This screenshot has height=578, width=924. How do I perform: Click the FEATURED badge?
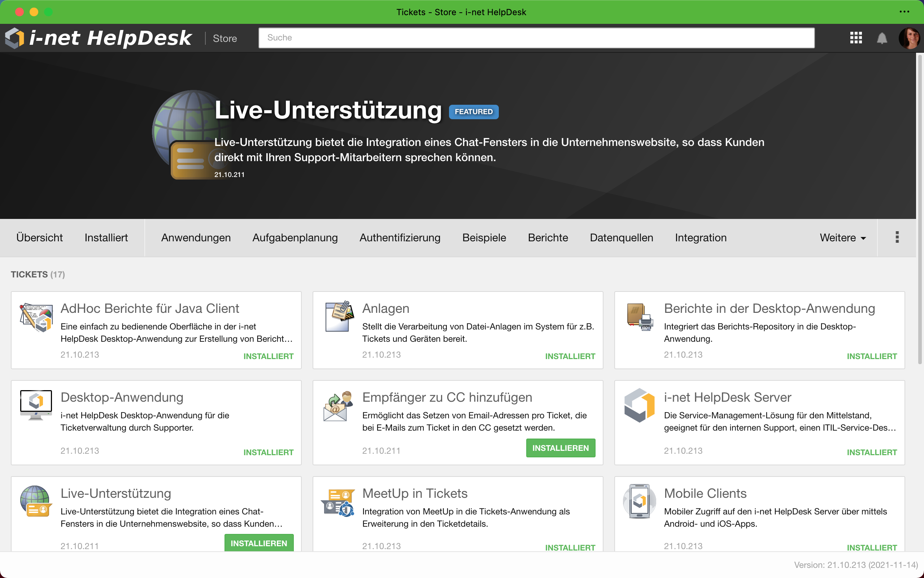[474, 112]
